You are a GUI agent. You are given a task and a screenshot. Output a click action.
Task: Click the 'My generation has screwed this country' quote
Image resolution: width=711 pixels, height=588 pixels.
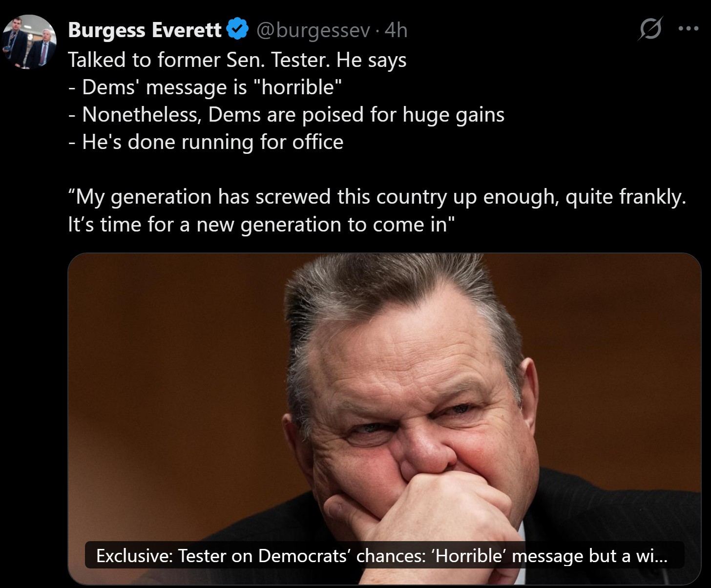376,197
